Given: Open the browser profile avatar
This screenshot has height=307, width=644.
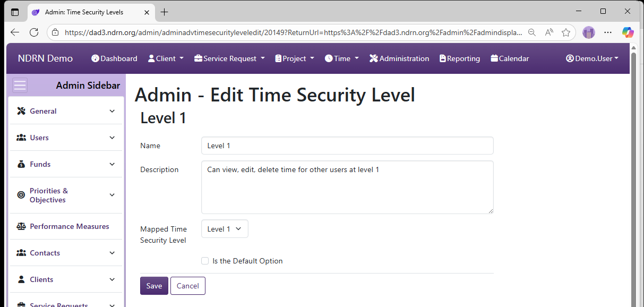Looking at the screenshot, I should pos(588,32).
